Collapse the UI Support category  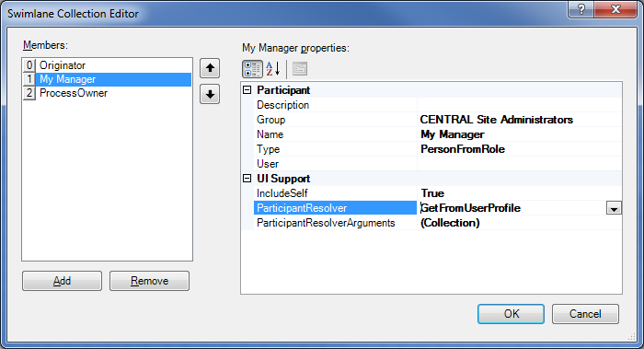point(247,179)
